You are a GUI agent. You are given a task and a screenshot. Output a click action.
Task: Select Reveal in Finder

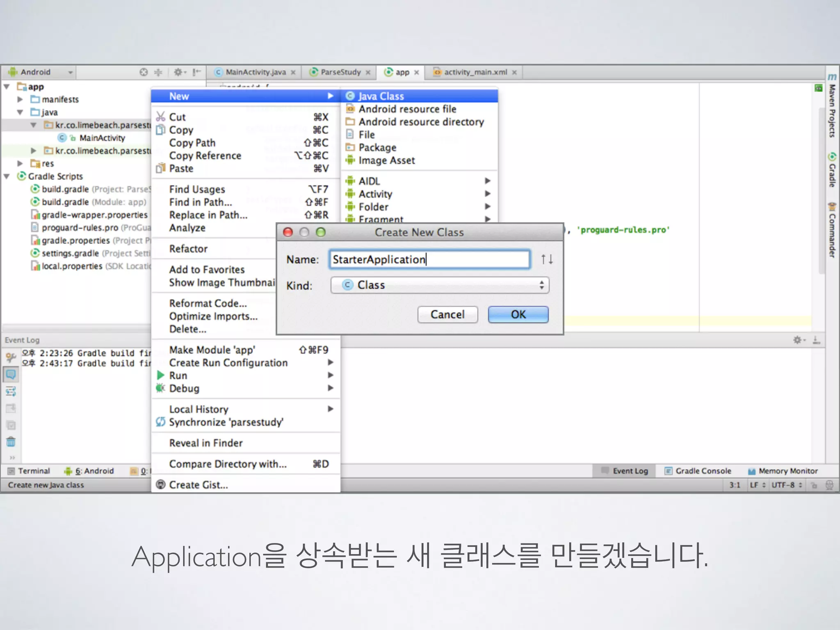246,443
